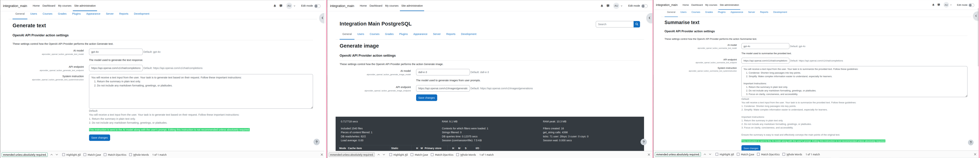
Task: Toggle Edit mode in Generate text window
Action: pyautogui.click(x=317, y=6)
